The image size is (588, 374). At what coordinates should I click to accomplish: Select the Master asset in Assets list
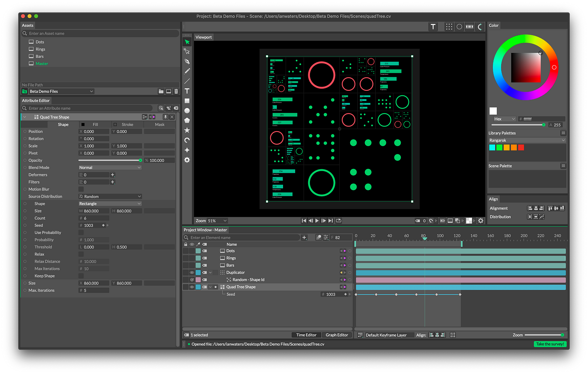pyautogui.click(x=42, y=63)
